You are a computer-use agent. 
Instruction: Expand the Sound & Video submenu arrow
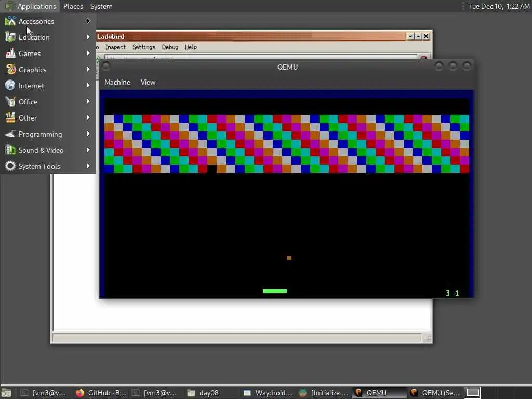point(88,150)
